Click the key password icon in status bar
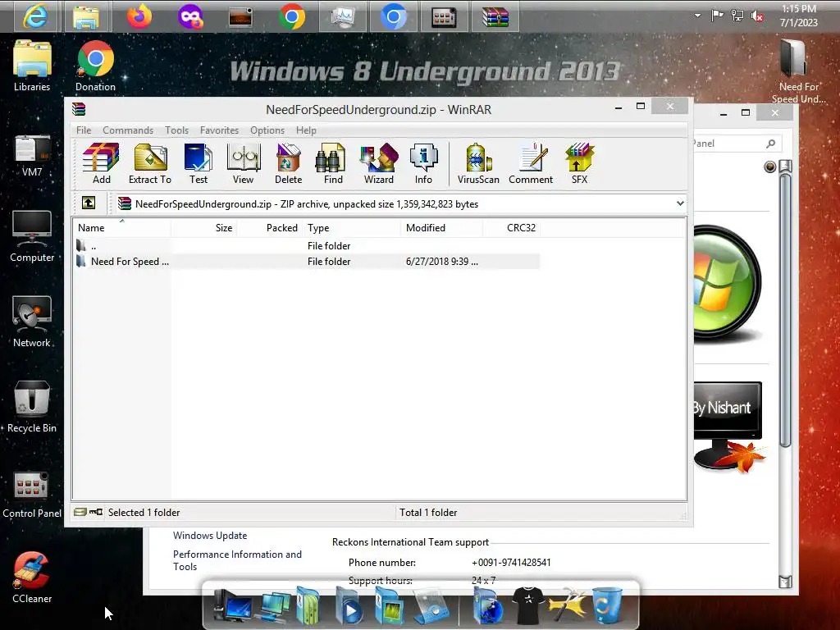This screenshot has height=630, width=840. click(96, 512)
